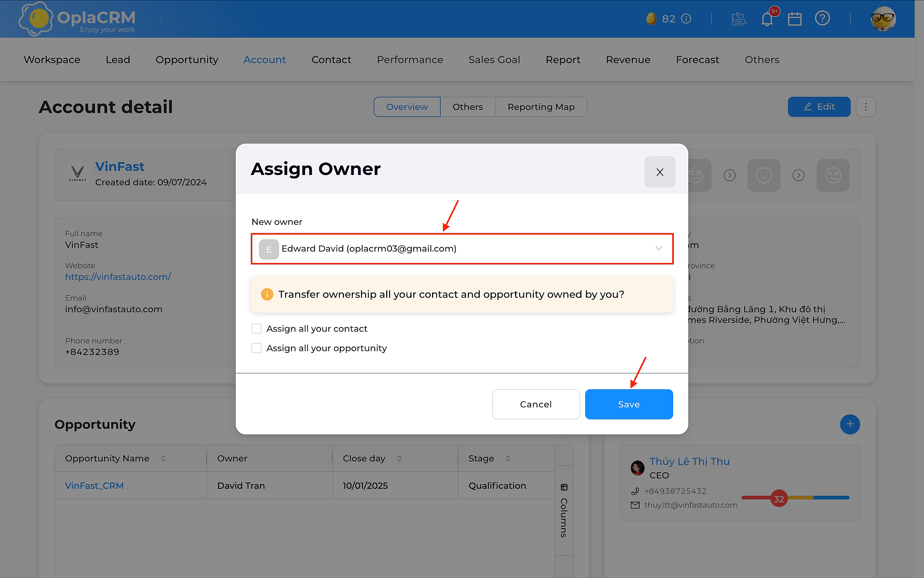Click the David Tran owner cell

point(269,486)
